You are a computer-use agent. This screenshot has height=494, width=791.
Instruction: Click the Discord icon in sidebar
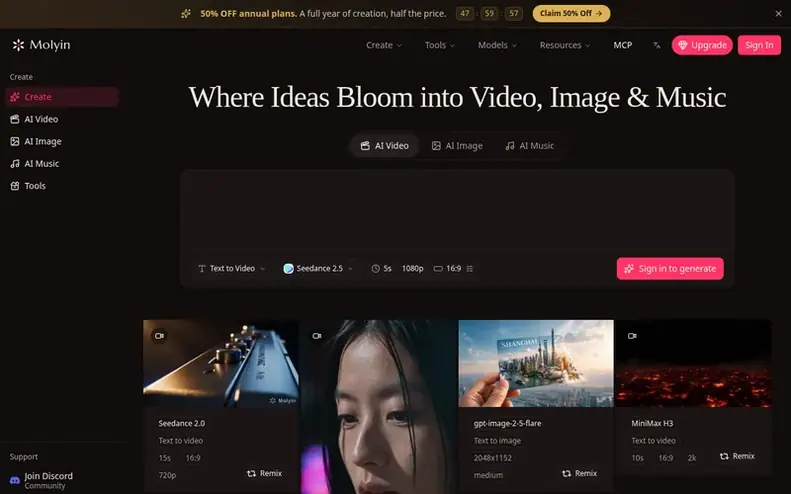[15, 480]
